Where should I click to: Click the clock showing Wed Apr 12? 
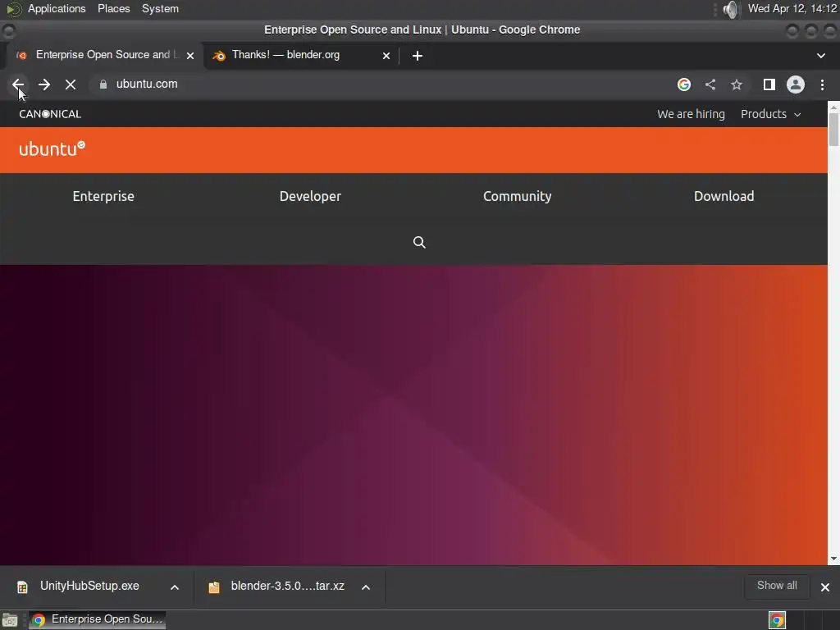[792, 8]
